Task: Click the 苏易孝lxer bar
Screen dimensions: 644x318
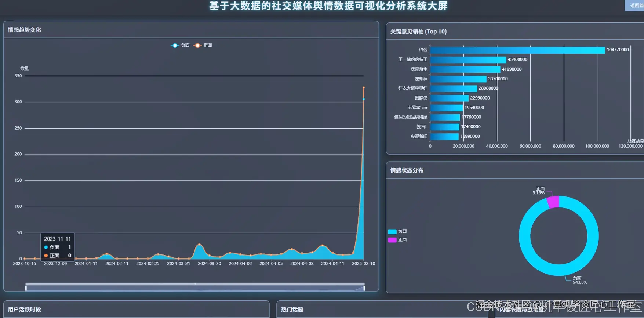Action: click(x=446, y=108)
